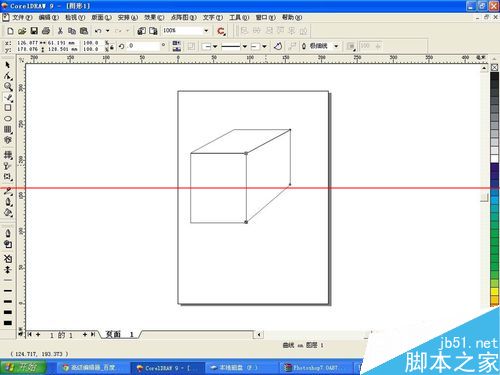This screenshot has height=375, width=500.
Task: Choose the No Outline icon
Action: 8,258
